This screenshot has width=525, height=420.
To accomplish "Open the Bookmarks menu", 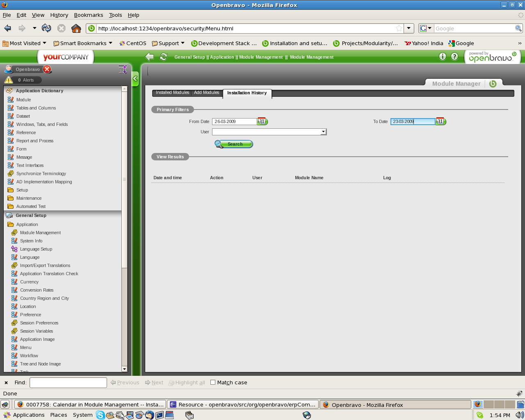I will [89, 15].
